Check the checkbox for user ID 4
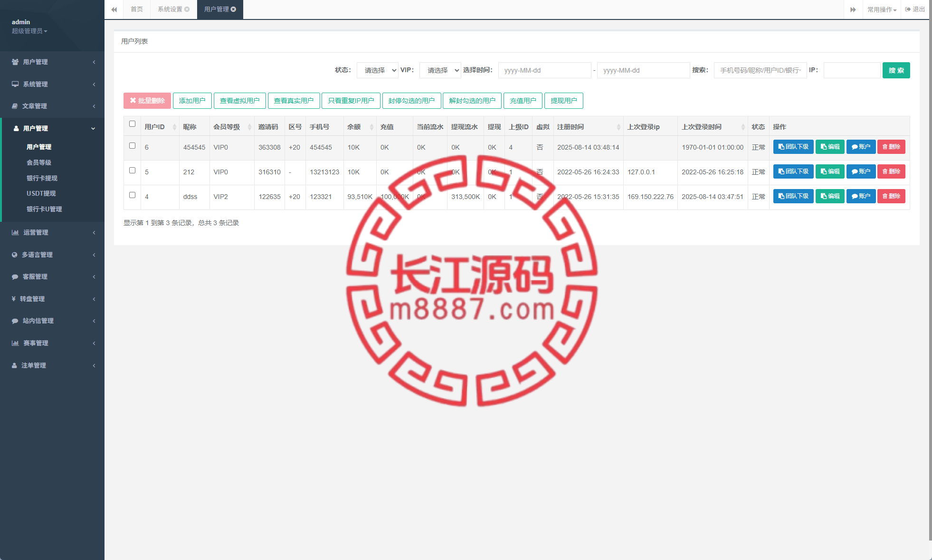The image size is (932, 560). tap(133, 195)
